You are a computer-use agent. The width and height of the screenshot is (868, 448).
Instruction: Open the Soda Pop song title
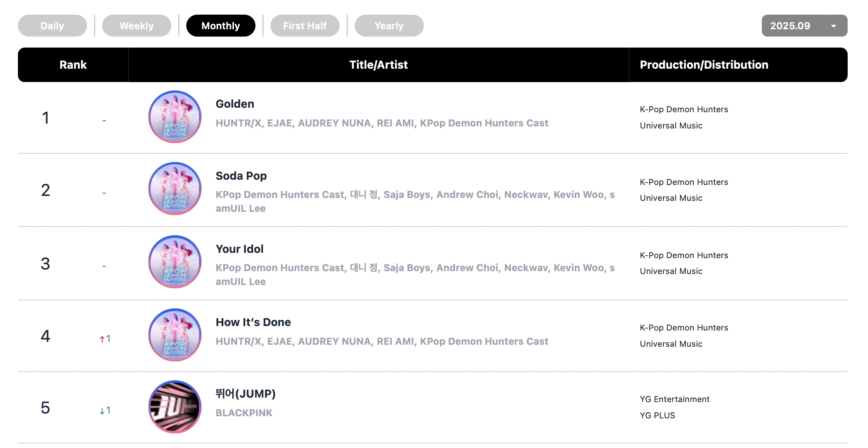[241, 176]
